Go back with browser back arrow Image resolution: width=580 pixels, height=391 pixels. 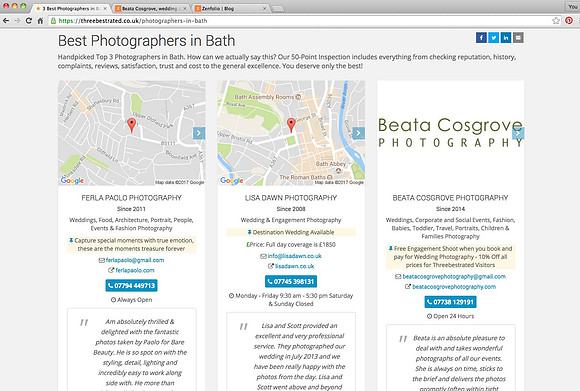[6, 21]
